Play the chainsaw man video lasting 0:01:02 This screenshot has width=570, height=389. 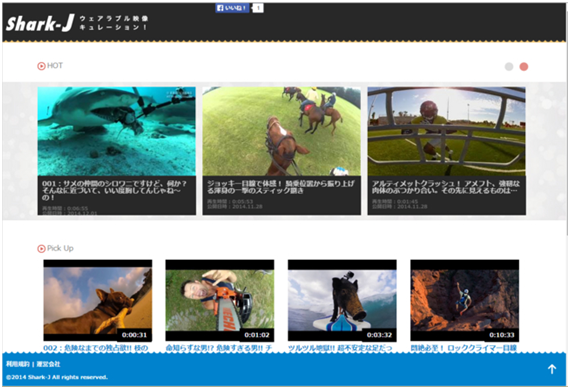pos(220,300)
